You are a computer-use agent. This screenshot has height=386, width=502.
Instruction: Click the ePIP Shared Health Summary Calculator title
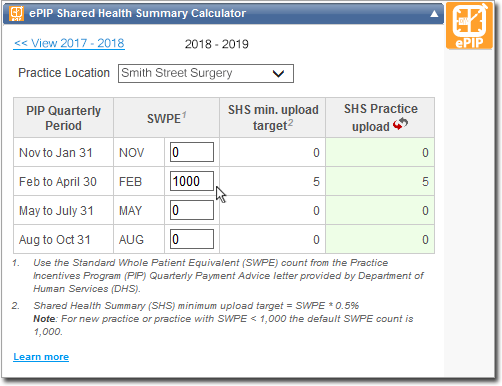click(x=137, y=13)
